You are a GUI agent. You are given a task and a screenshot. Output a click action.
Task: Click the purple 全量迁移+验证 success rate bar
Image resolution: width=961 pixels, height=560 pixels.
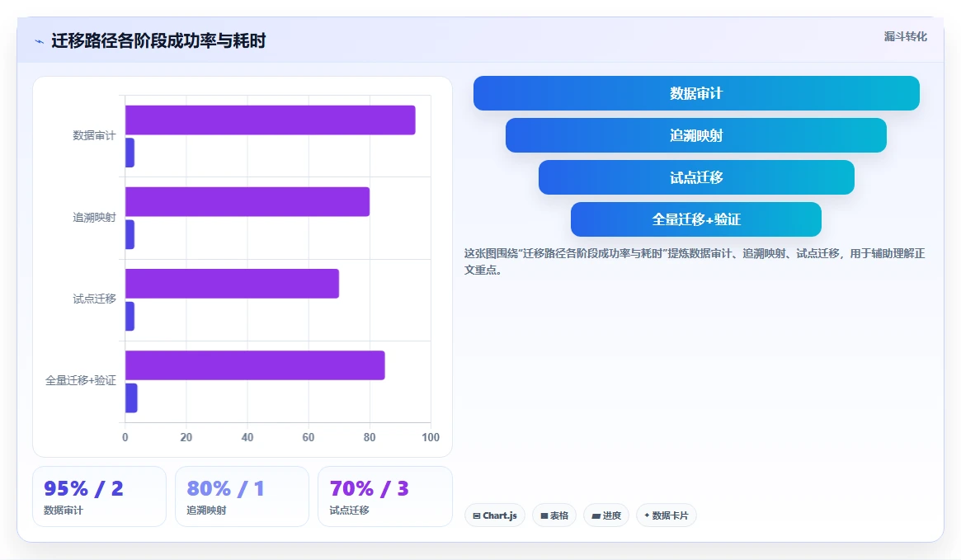pyautogui.click(x=255, y=365)
